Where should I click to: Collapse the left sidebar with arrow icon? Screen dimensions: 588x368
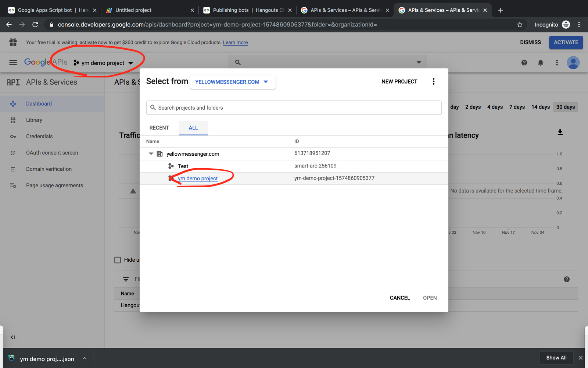[x=13, y=337]
